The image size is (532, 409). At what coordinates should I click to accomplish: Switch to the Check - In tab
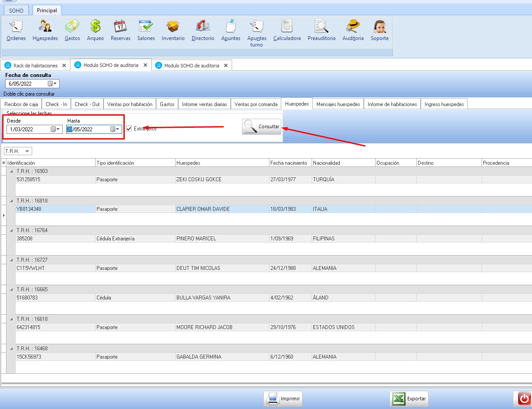pyautogui.click(x=57, y=104)
